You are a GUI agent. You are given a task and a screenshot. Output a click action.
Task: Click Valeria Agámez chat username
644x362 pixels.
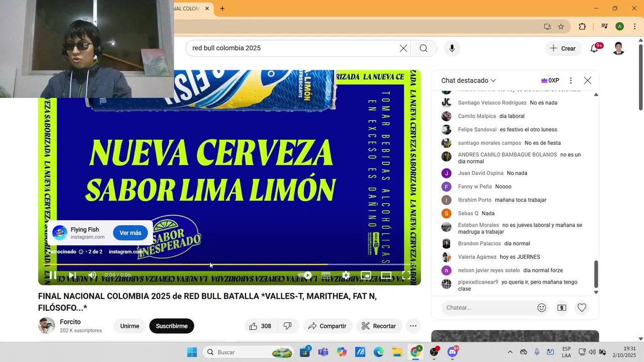(x=477, y=257)
